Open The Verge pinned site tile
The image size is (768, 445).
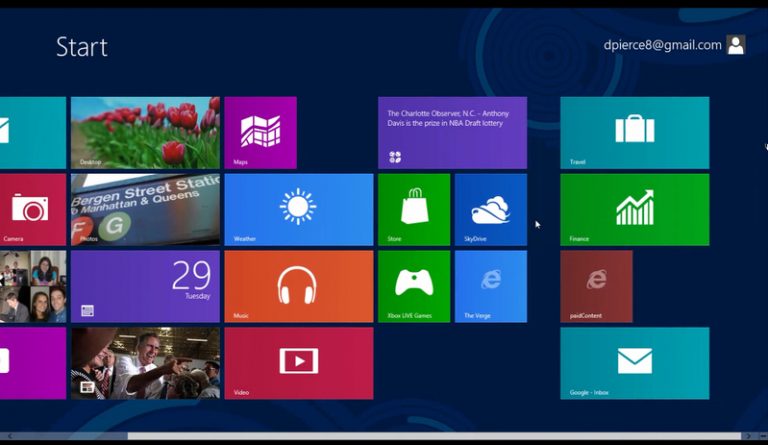click(491, 286)
